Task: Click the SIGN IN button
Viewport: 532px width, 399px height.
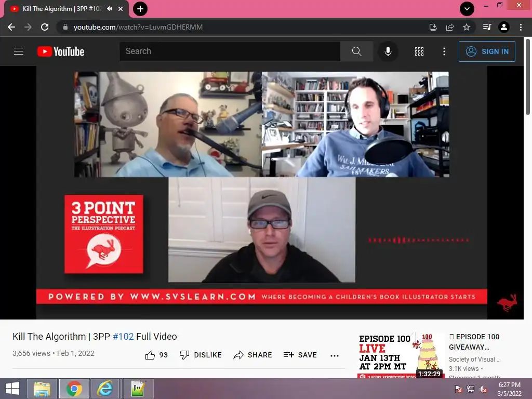Action: pos(487,51)
